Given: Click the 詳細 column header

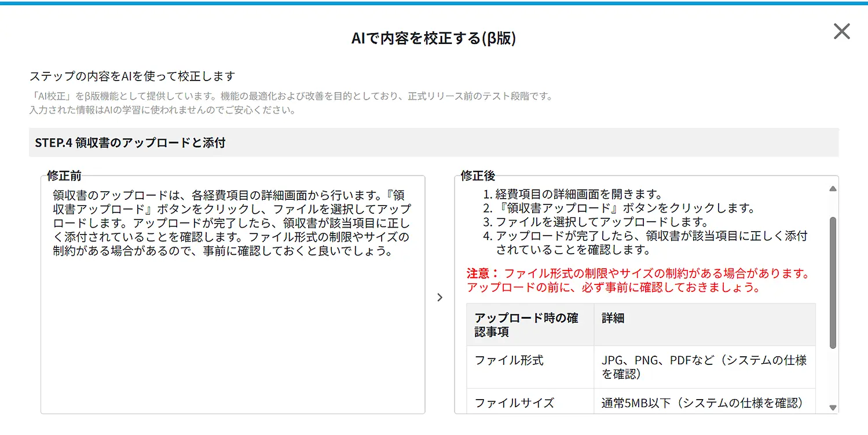Looking at the screenshot, I should [613, 317].
